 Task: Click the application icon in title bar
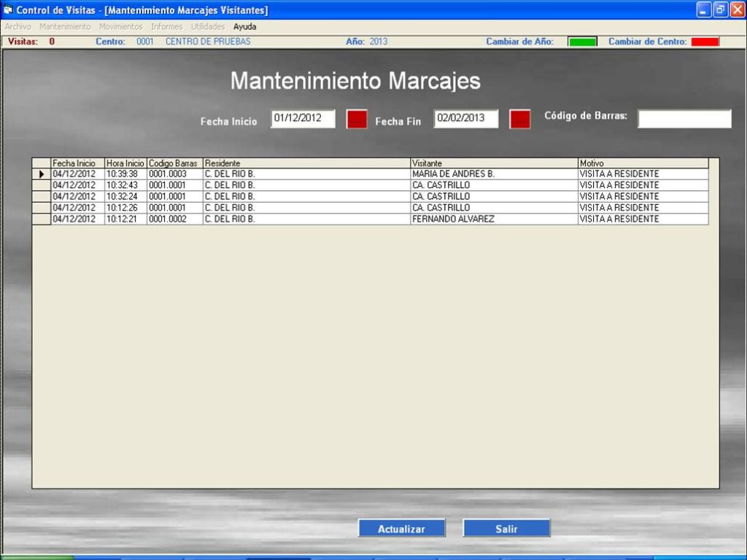pos(8,9)
